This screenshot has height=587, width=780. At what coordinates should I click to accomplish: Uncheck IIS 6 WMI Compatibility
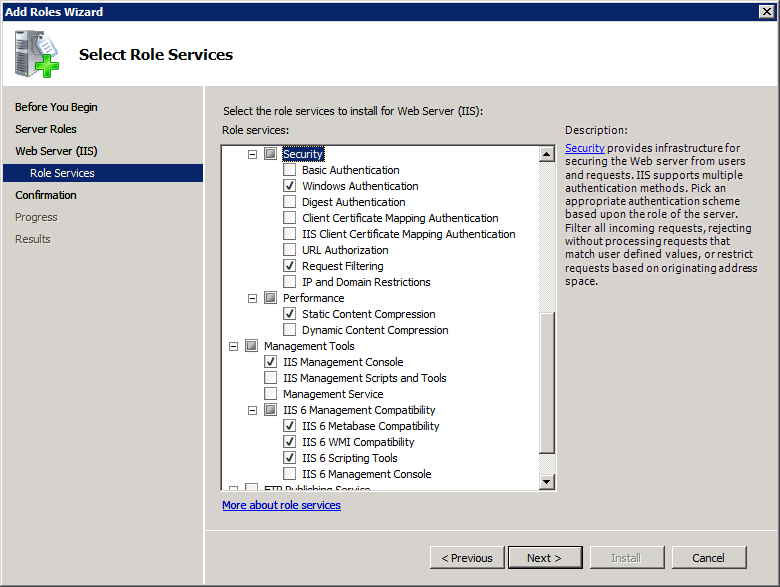tap(290, 442)
